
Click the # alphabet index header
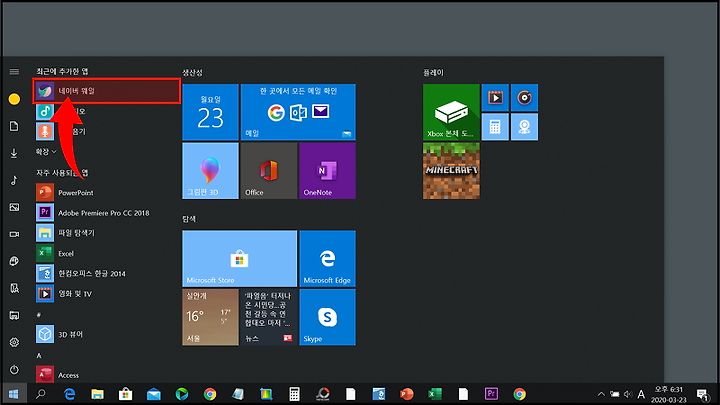[39, 315]
